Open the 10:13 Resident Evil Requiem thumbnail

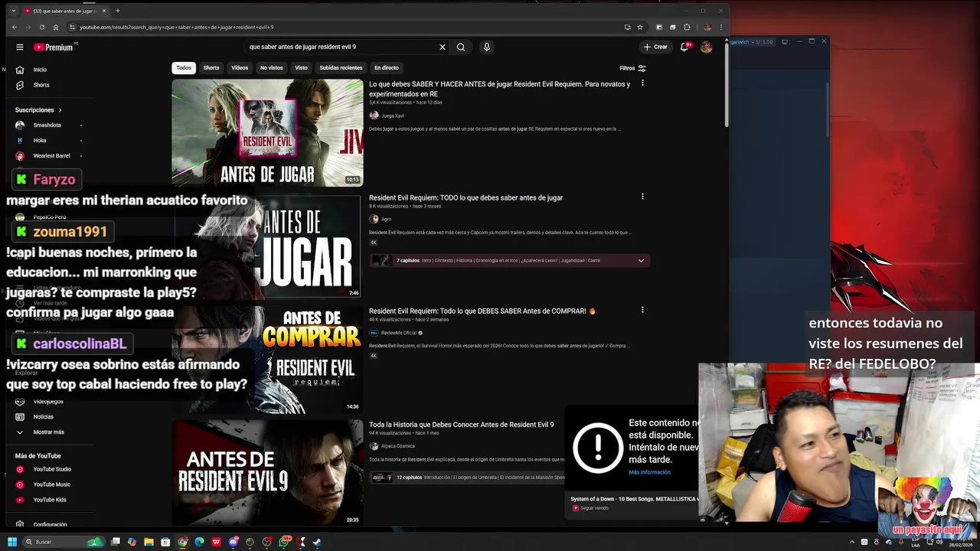click(x=267, y=132)
